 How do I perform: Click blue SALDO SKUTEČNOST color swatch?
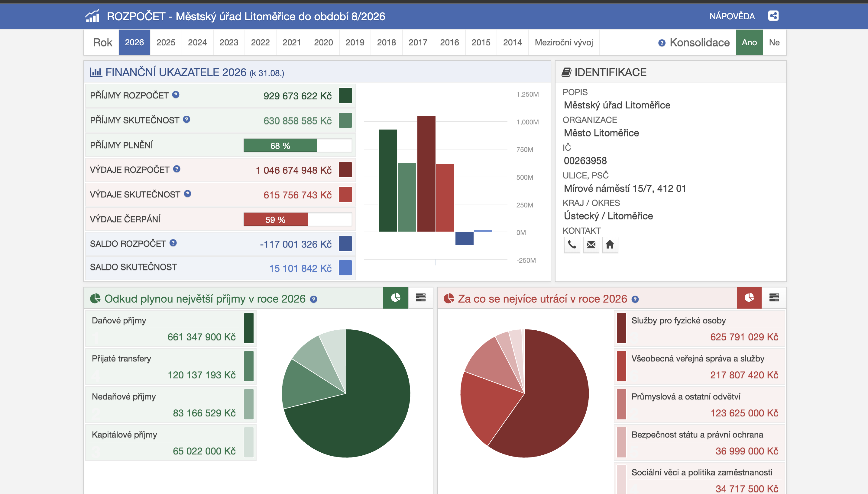coord(345,268)
